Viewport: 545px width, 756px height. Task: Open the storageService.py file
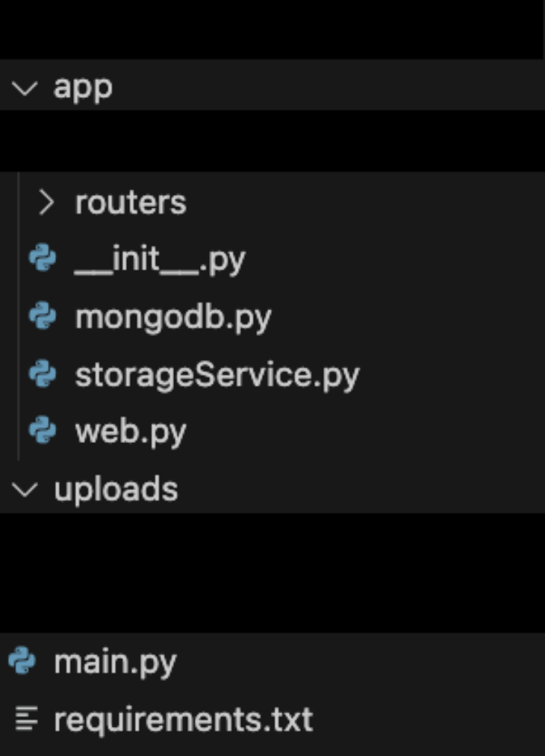click(x=217, y=376)
